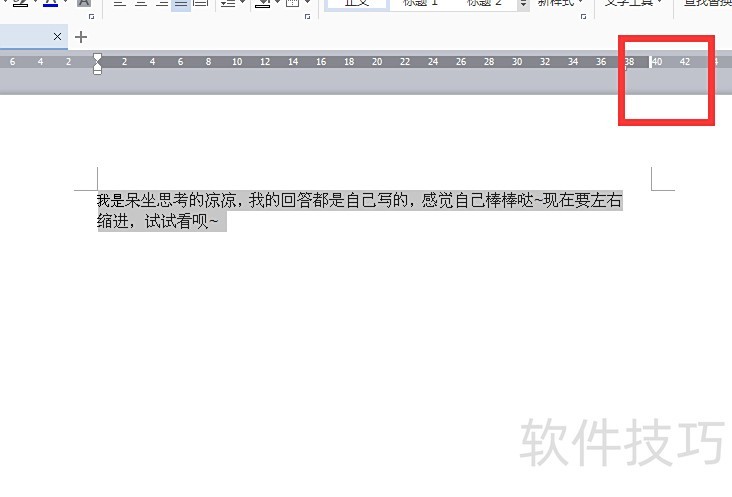The height and width of the screenshot is (497, 732).
Task: Click the text highlight color icon
Action: tap(18, 4)
